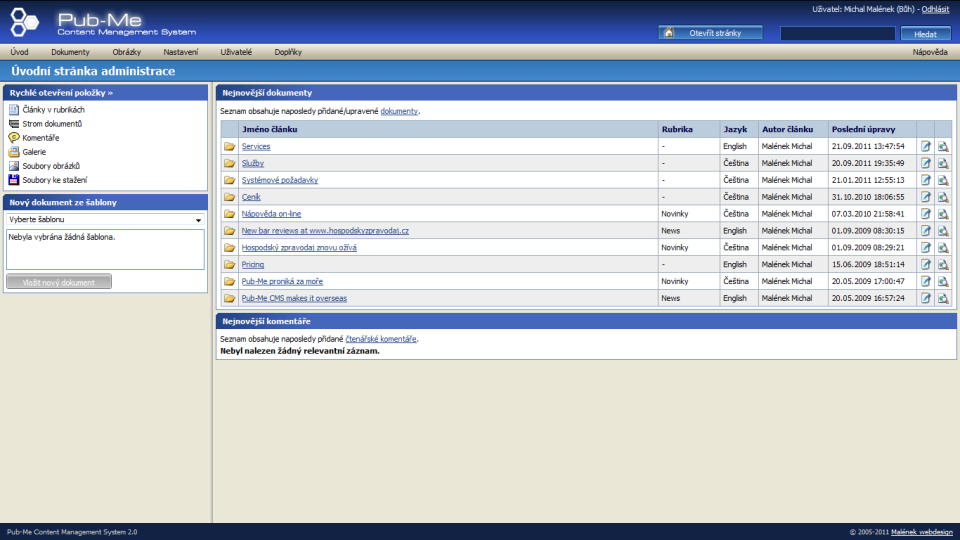Expand the Rychlé otevření položky header
This screenshot has width=960, height=540.
coord(61,93)
